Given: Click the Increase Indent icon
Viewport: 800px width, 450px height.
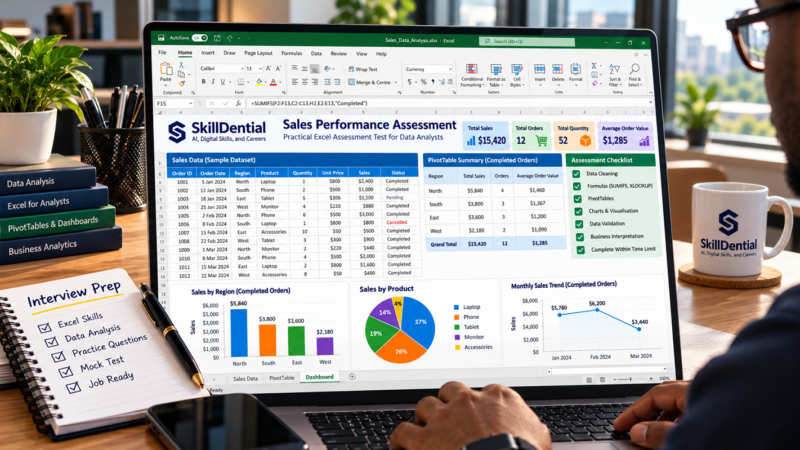Looking at the screenshot, I should pyautogui.click(x=337, y=82).
